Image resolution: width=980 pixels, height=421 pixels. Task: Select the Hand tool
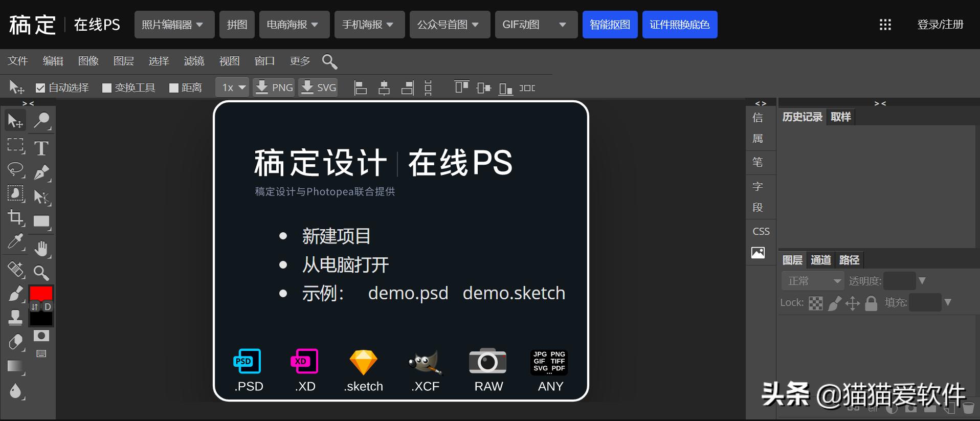click(41, 249)
